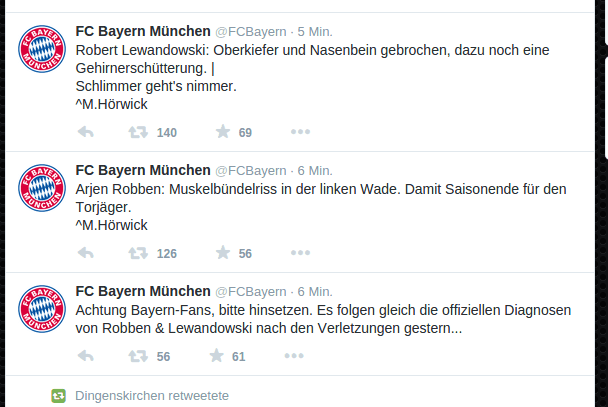Open more options on Achtung Bayern-Fans tweet

(294, 355)
